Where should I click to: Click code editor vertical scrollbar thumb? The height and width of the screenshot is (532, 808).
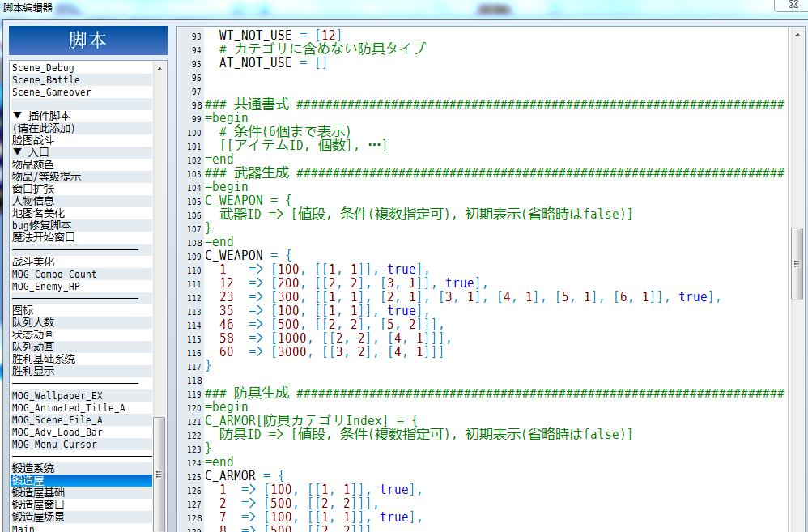pos(797,263)
